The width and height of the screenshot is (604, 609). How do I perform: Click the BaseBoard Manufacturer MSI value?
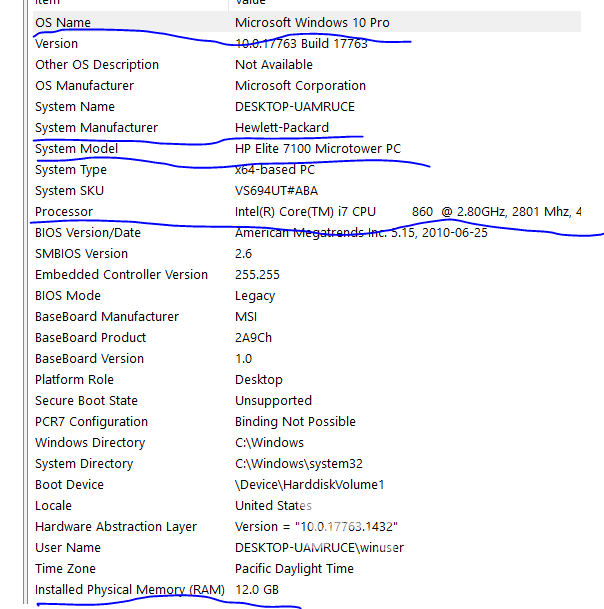[247, 316]
